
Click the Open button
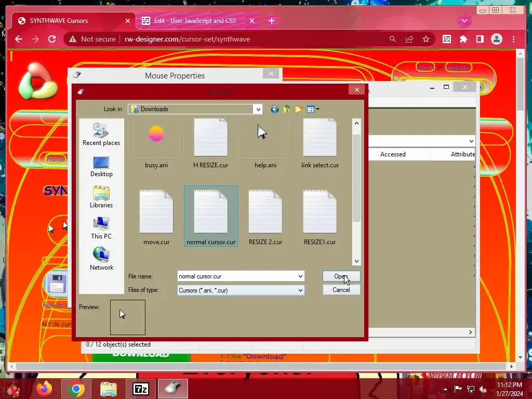[341, 276]
